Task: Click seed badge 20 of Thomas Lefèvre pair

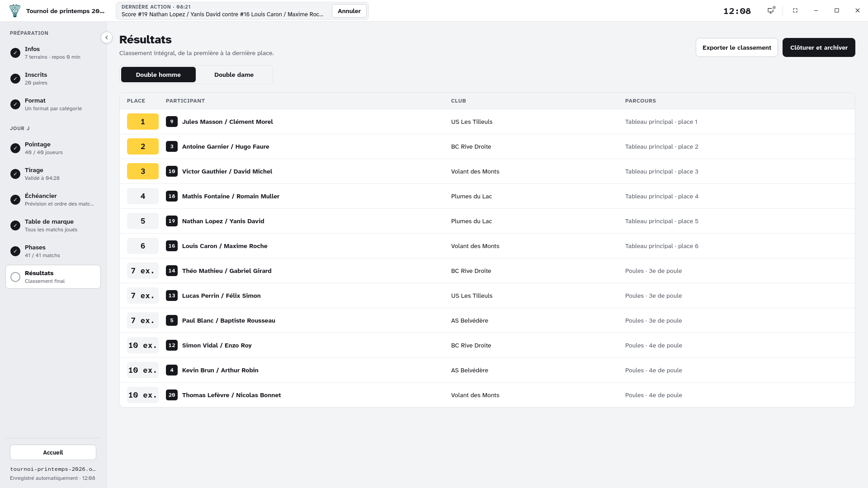Action: click(x=172, y=395)
